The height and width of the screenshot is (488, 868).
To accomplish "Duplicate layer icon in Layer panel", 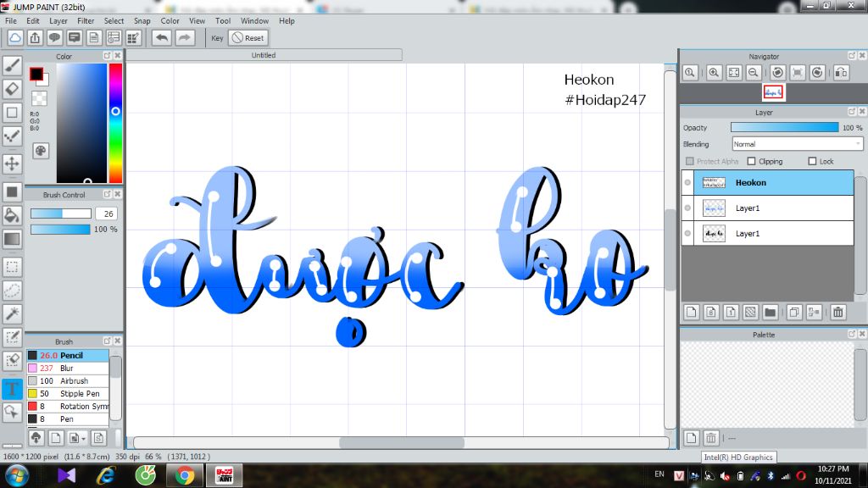I will pos(793,312).
